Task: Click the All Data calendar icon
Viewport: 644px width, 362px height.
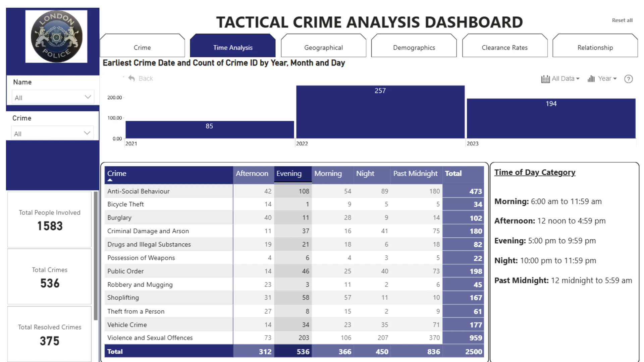Action: pyautogui.click(x=545, y=79)
